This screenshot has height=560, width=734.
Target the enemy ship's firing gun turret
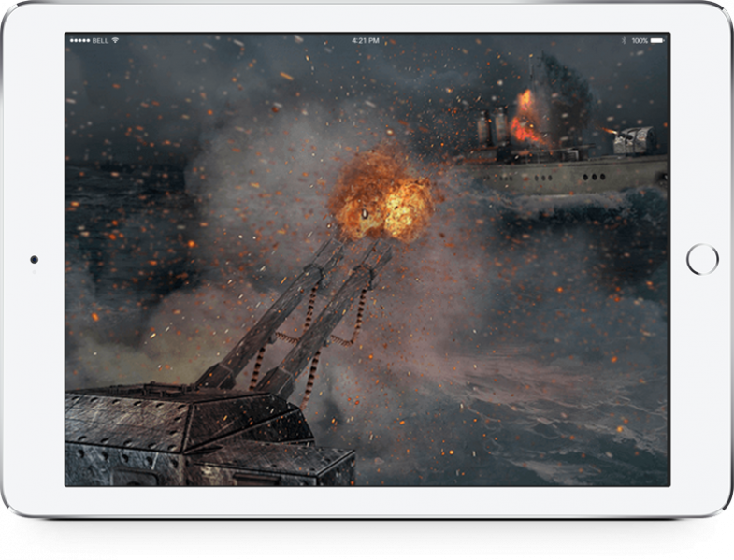coord(636,140)
